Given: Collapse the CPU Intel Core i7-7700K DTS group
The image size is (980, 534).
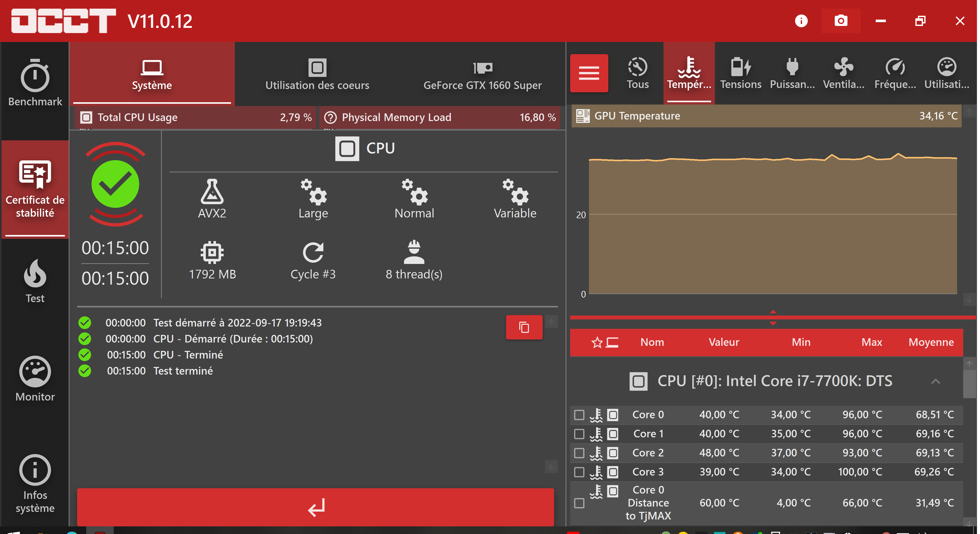Looking at the screenshot, I should pos(935,381).
